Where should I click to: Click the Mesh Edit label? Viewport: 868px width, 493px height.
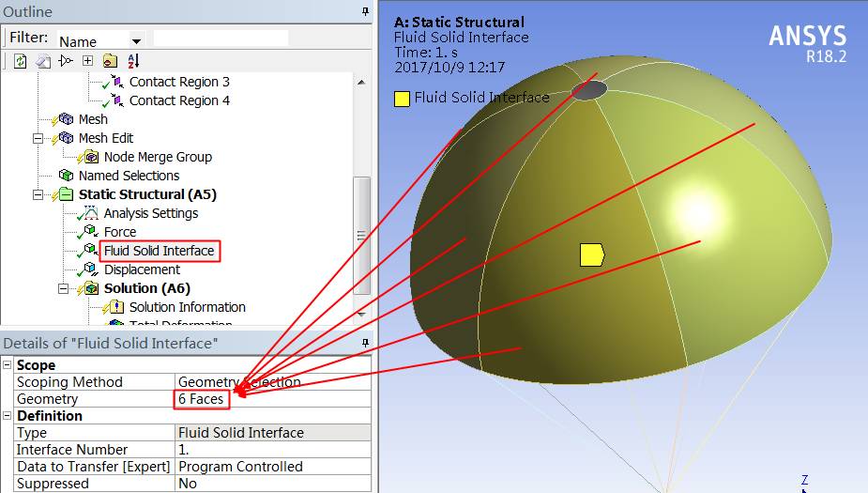tap(106, 138)
